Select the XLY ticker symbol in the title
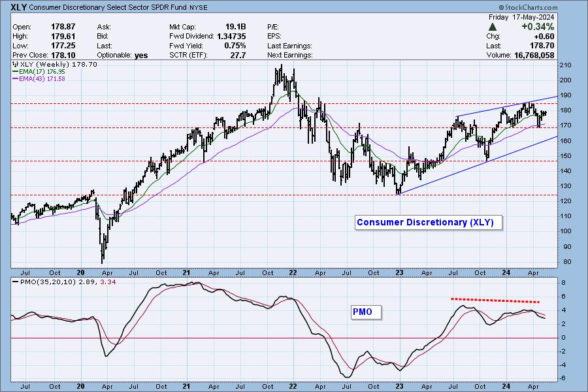The width and height of the screenshot is (588, 392). click(x=18, y=7)
